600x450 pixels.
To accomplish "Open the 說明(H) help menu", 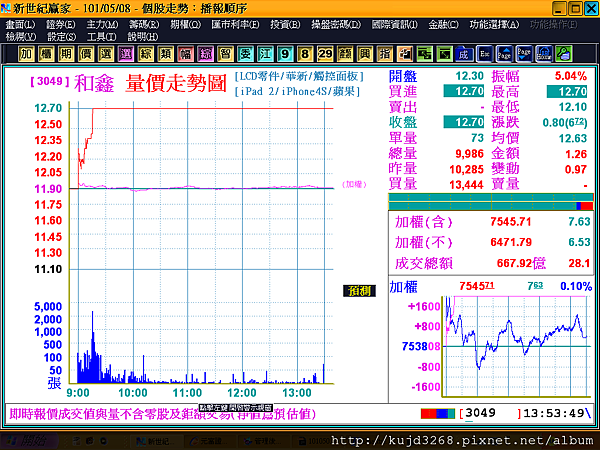I will pyautogui.click(x=142, y=37).
